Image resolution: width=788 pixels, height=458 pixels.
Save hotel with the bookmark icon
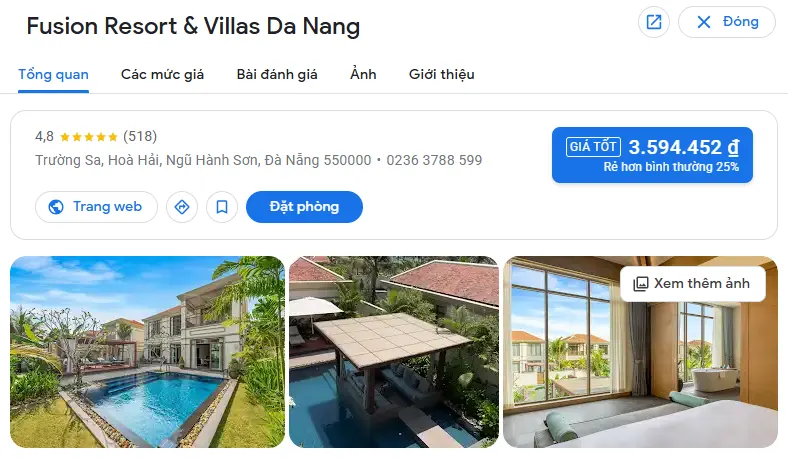[222, 207]
